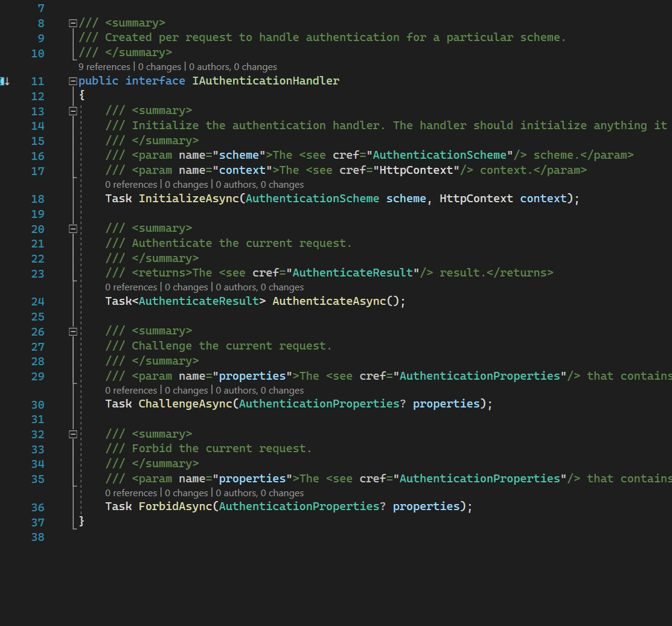Click the comment "Authenticate the current request."
This screenshot has width=672, height=626.
[x=242, y=243]
